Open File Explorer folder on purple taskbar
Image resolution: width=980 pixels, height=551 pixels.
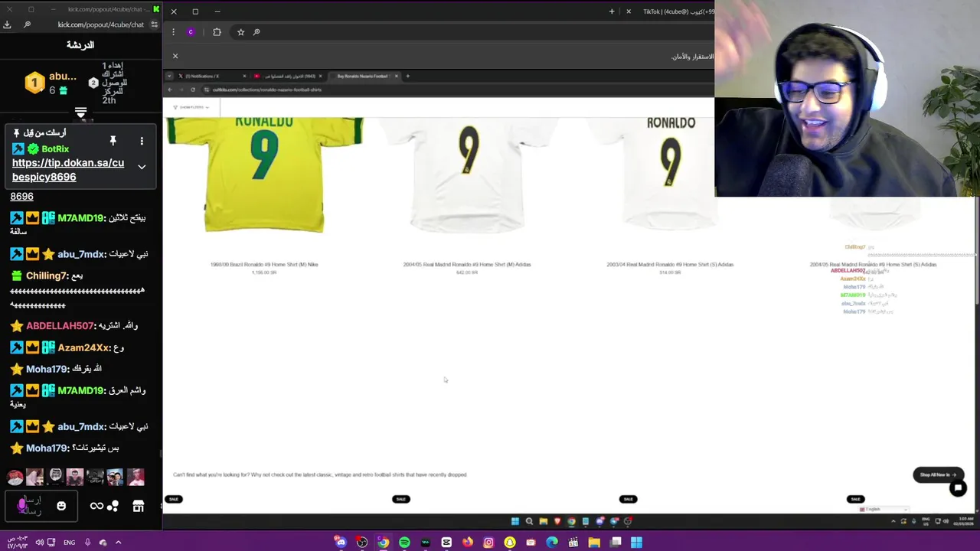(594, 543)
